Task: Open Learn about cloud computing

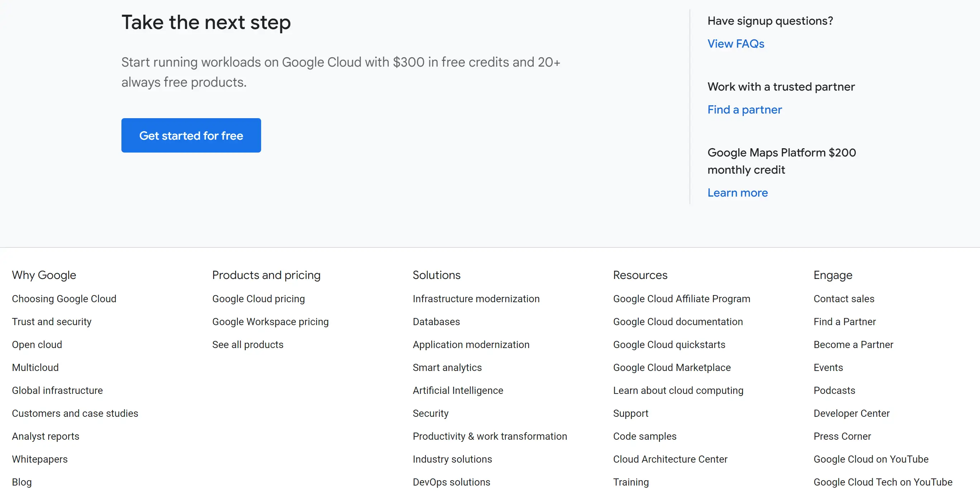Action: (678, 390)
